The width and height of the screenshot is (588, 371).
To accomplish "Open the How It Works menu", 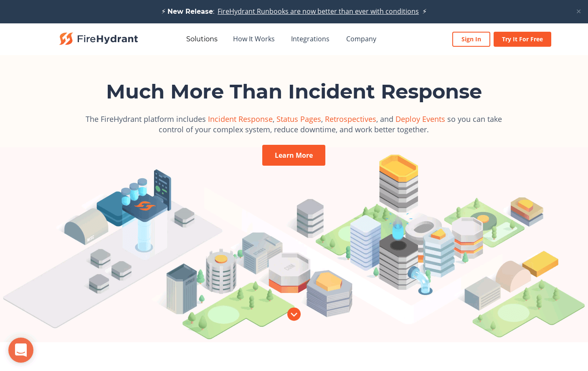I will click(x=254, y=39).
